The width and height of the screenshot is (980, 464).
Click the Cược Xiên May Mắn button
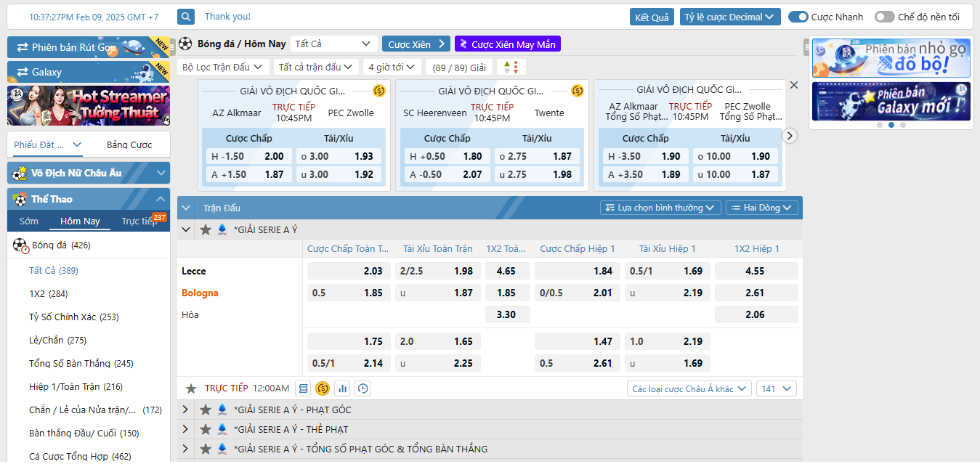pos(507,44)
